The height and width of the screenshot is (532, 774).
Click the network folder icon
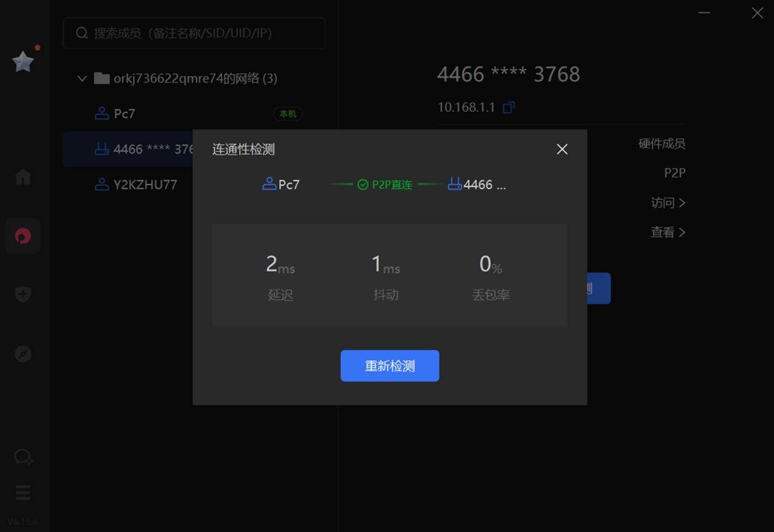pyautogui.click(x=102, y=79)
